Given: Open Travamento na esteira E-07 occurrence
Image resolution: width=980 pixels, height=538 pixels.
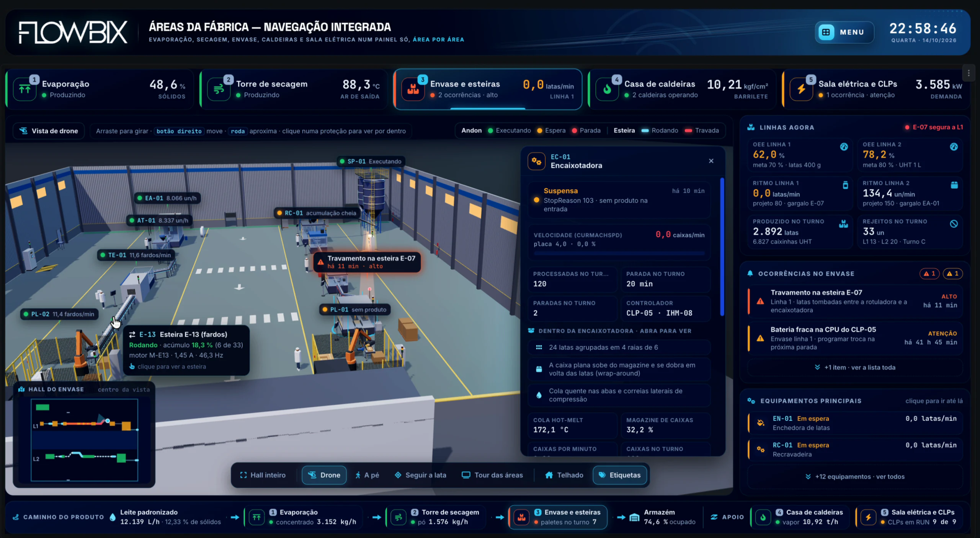Looking at the screenshot, I should [x=855, y=301].
